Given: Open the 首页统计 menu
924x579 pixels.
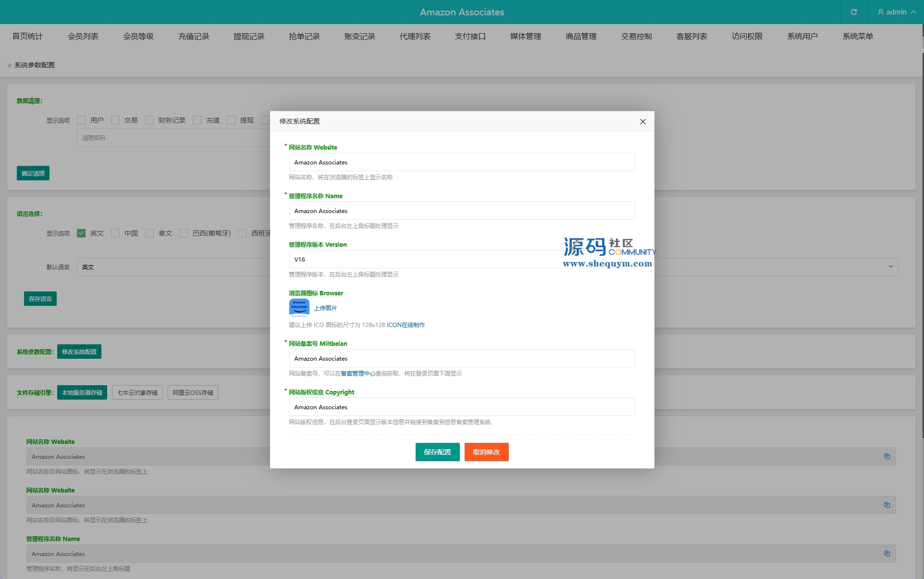Looking at the screenshot, I should click(27, 37).
